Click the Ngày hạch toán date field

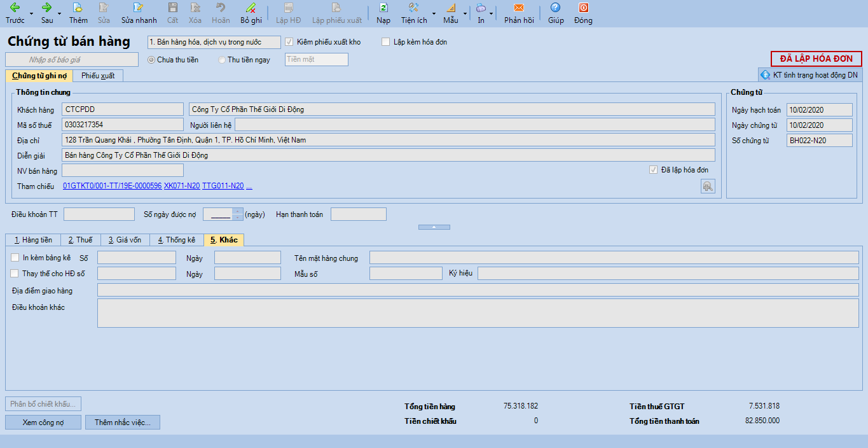point(820,110)
